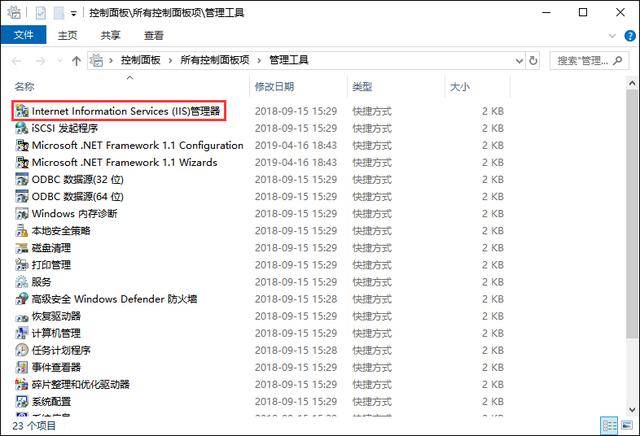Expand the chevron before 控制面板 breadcrumb

click(x=111, y=61)
